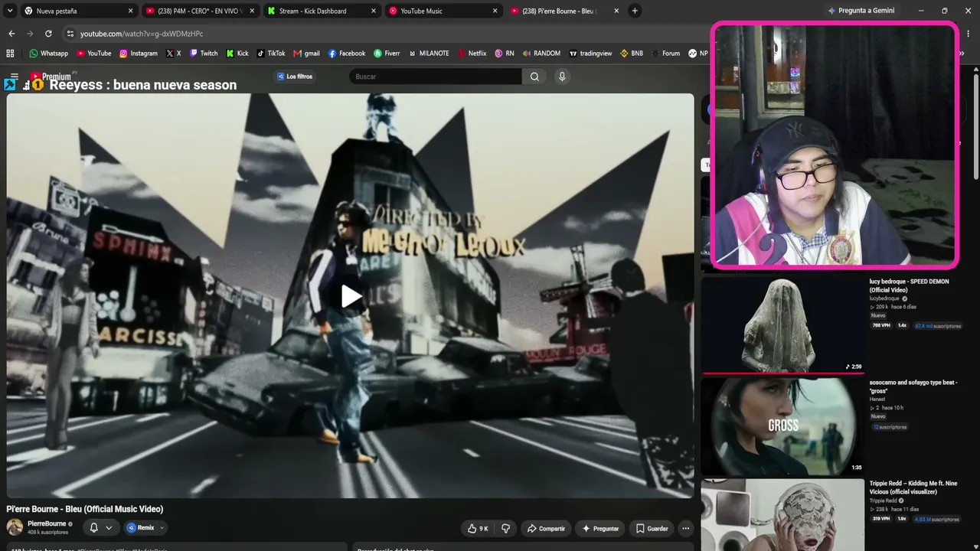Switch to the Stream - Kick Dashboard tab
Image resolution: width=980 pixels, height=551 pixels.
coord(322,11)
